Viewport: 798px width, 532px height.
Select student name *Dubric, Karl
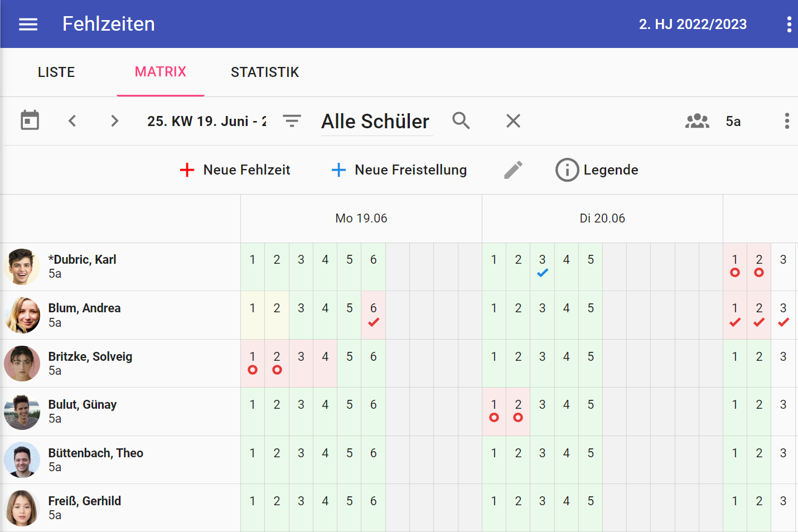(x=83, y=259)
